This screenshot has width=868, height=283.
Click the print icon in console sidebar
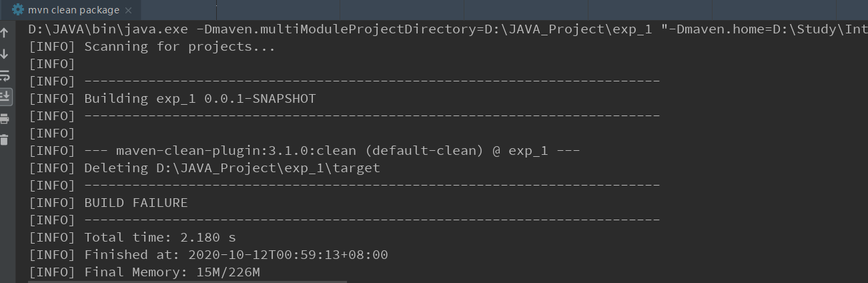[5, 118]
